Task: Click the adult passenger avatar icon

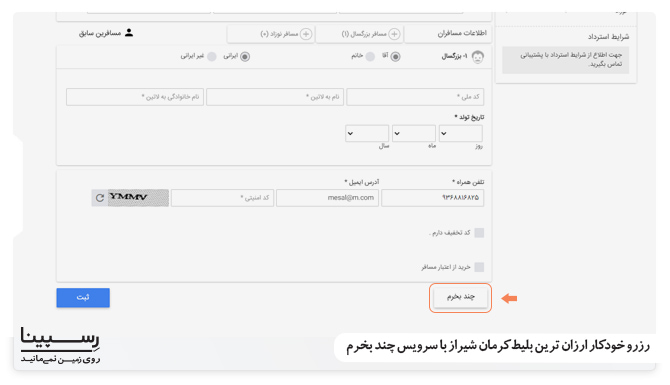Action: (477, 56)
